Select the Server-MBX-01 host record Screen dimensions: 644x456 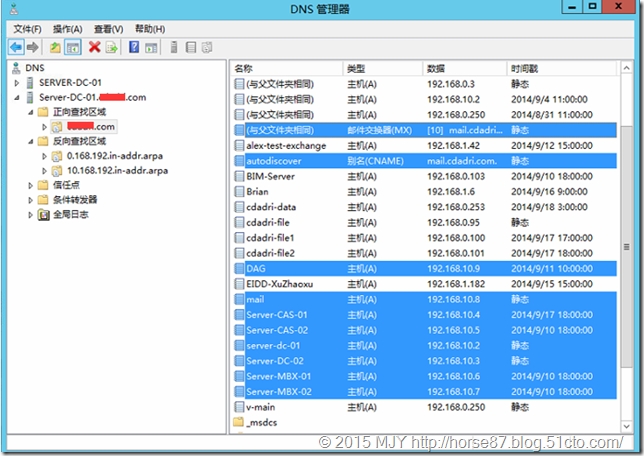(277, 376)
